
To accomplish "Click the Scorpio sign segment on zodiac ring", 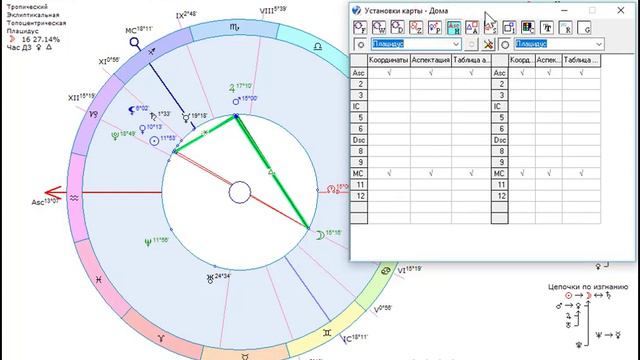I will (x=234, y=28).
